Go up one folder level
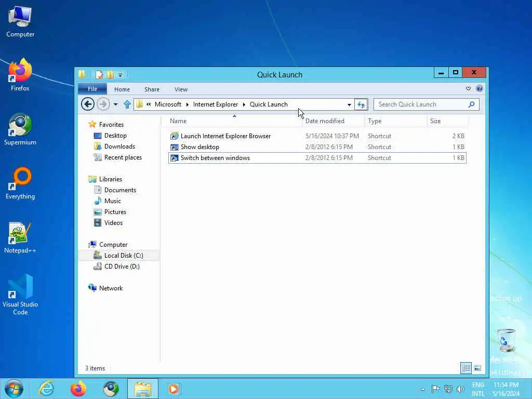Screen dimensions: 532x399 coord(127,104)
